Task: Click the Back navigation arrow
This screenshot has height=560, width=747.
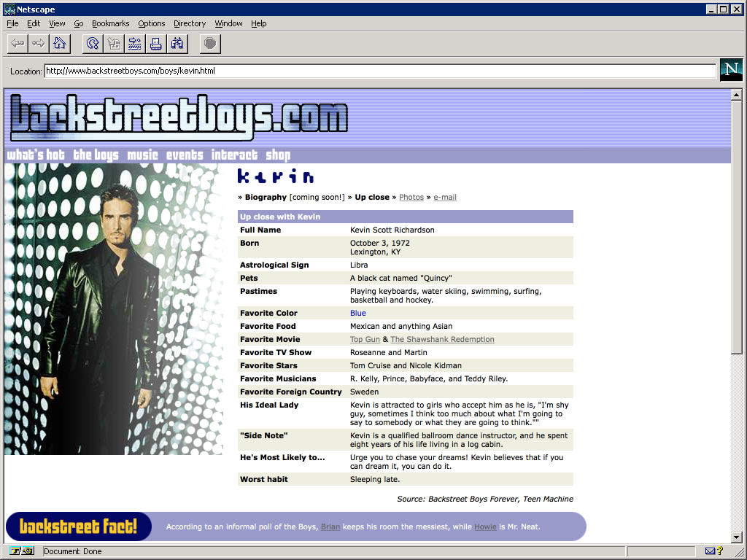Action: pos(17,43)
